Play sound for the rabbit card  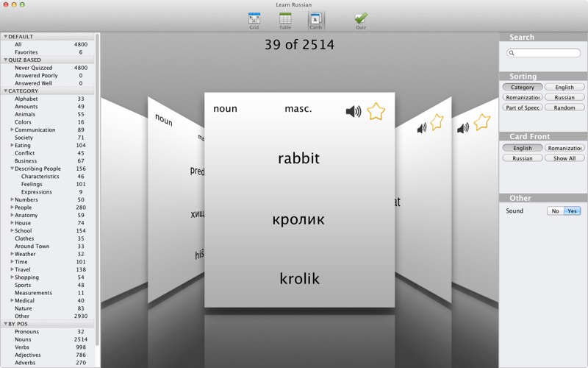[x=354, y=111]
